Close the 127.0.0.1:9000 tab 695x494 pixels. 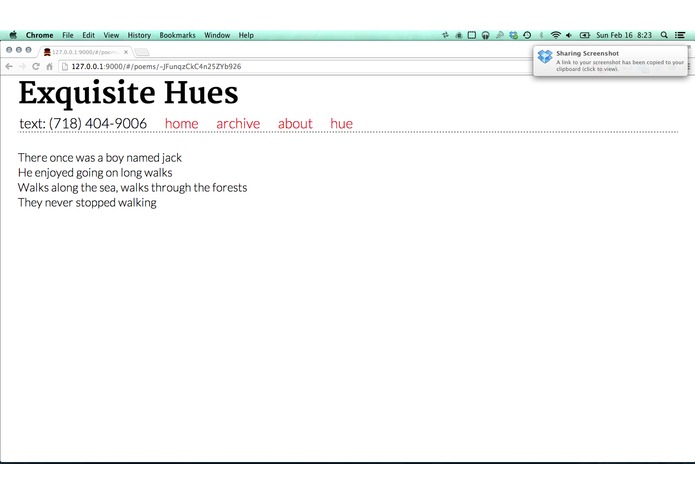click(x=126, y=52)
